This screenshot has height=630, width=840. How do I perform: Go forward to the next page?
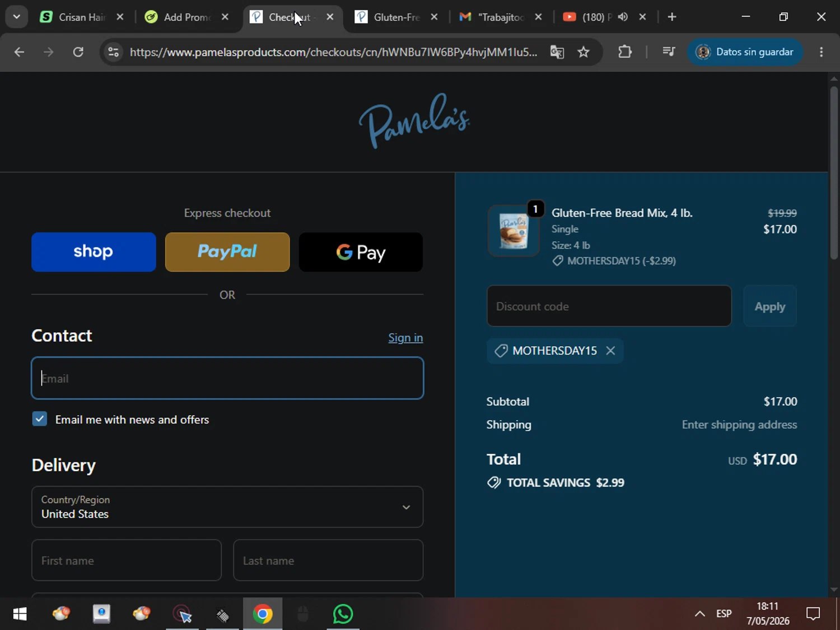point(49,52)
